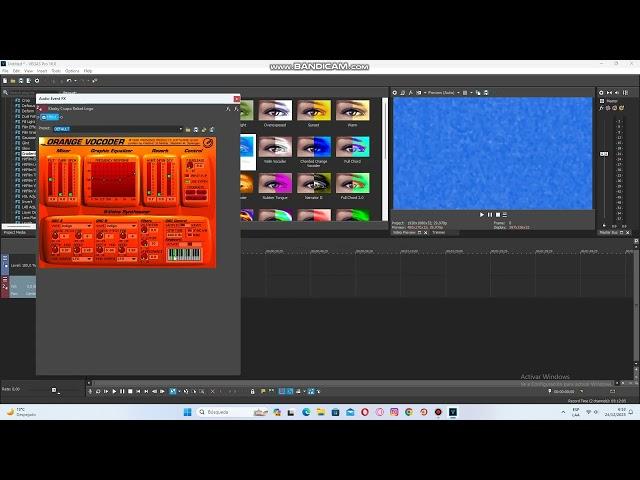This screenshot has height=480, width=640.
Task: Toggle the plug-in chain enable checkbox
Action: click(x=44, y=118)
